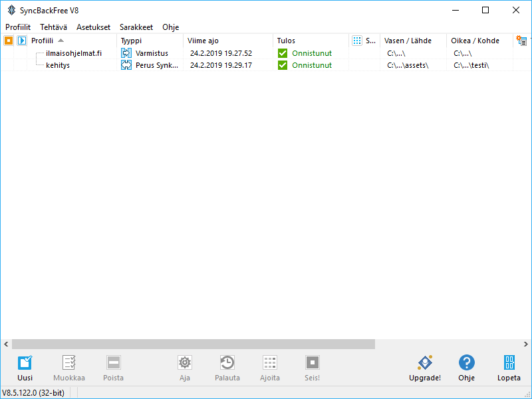Open the Sarakkeet menu
The height and width of the screenshot is (399, 532).
pyautogui.click(x=136, y=27)
